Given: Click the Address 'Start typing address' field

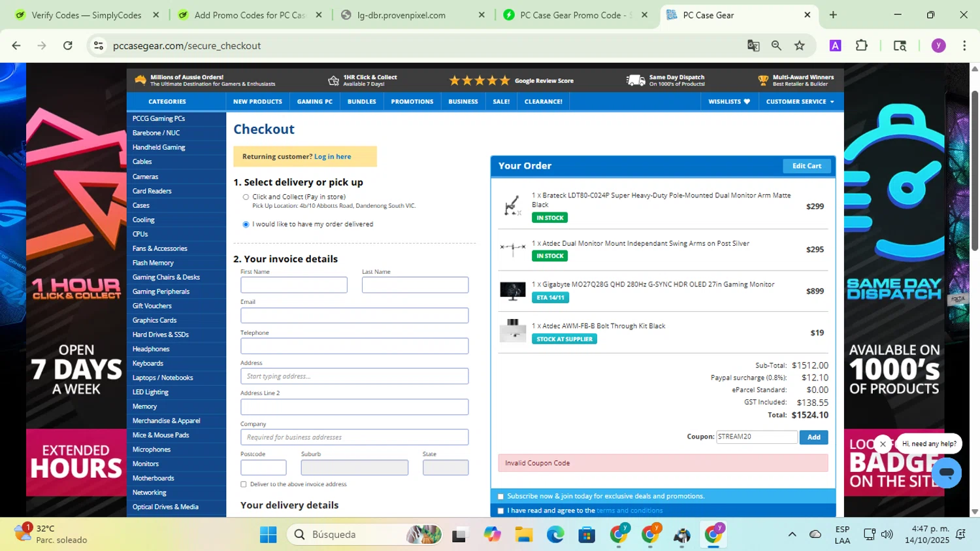Looking at the screenshot, I should (x=354, y=376).
